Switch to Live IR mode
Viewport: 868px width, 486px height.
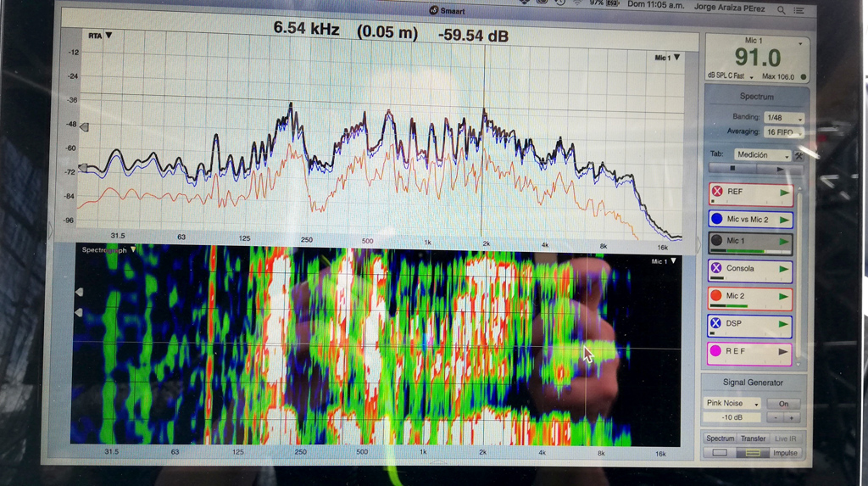tap(785, 439)
